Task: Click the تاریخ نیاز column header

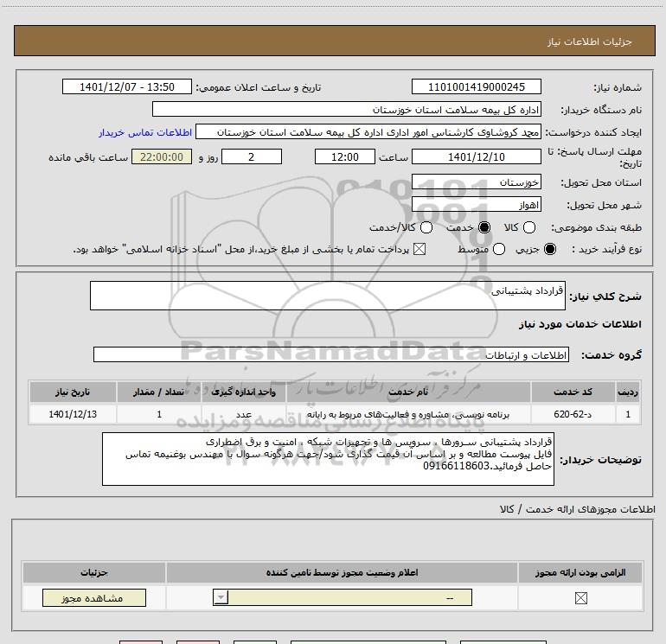Action: pos(73,392)
